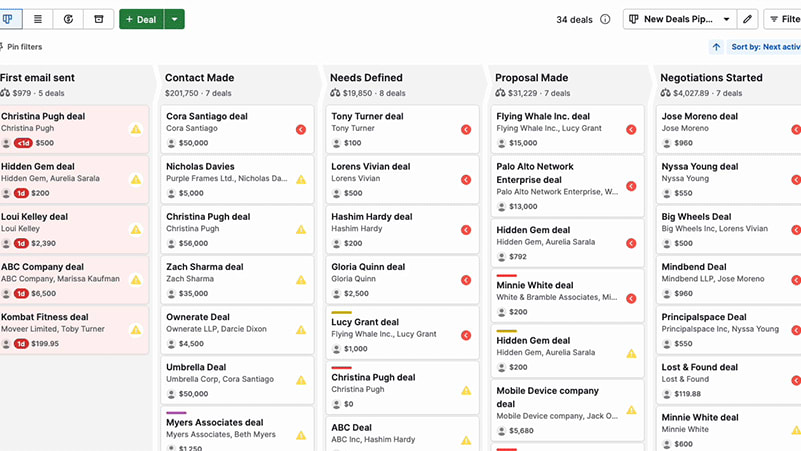Click 'Big Wheels Inc, Lorens Vivian' text
The image size is (801, 451).
tap(714, 229)
